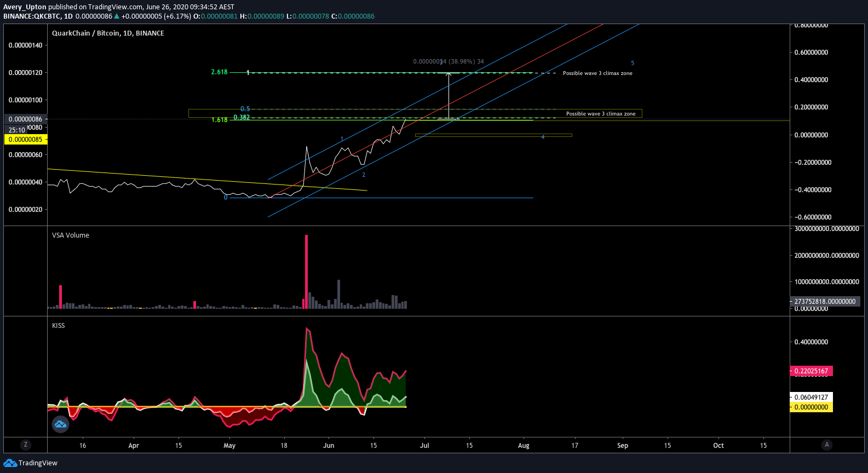Click the QuarkChain / Bitcoin, 1D, BINANCE title
Screen dimensions: 868x473
pyautogui.click(x=108, y=33)
